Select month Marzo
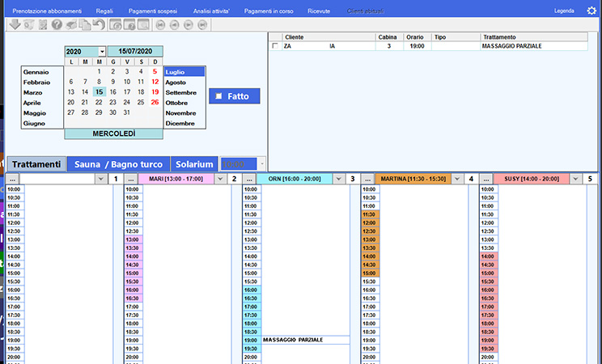Image resolution: width=602 pixels, height=364 pixels. click(32, 92)
